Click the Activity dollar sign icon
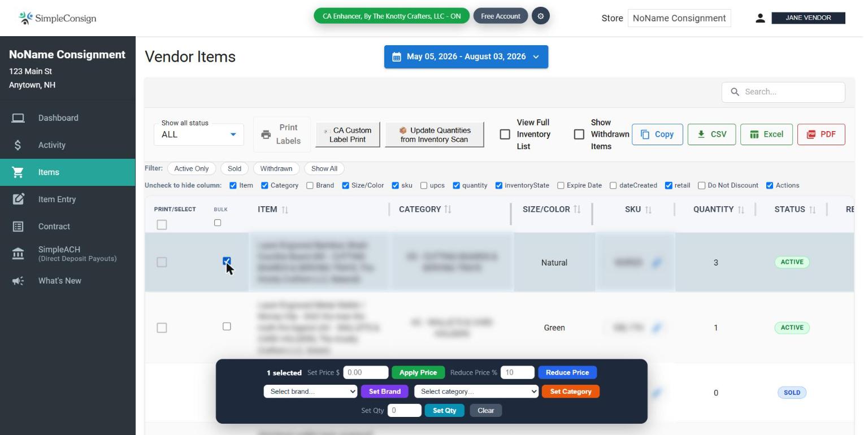Viewport: 868px width, 435px height. point(18,145)
